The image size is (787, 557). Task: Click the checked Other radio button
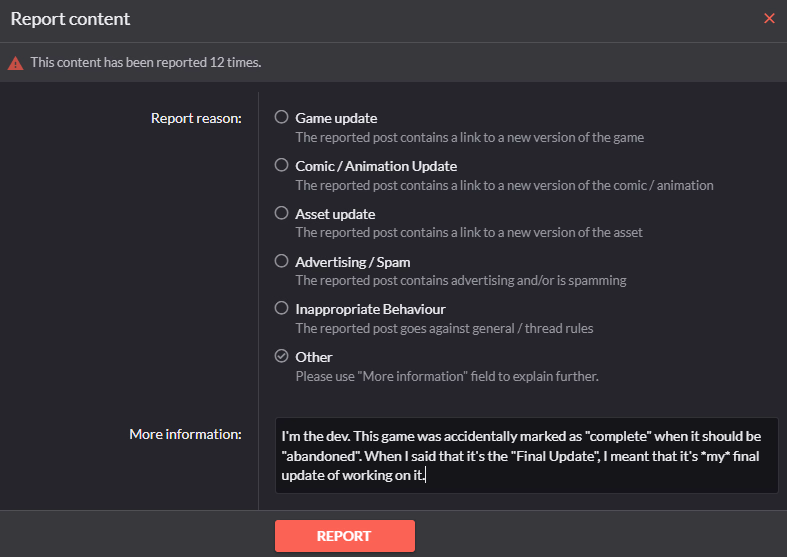pyautogui.click(x=282, y=356)
